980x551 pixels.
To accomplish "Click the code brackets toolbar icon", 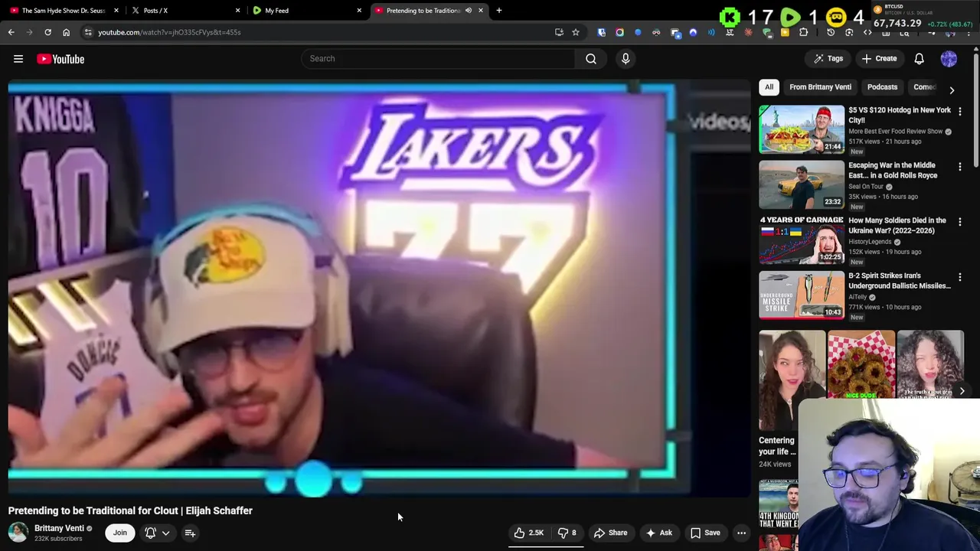I will 867,32.
